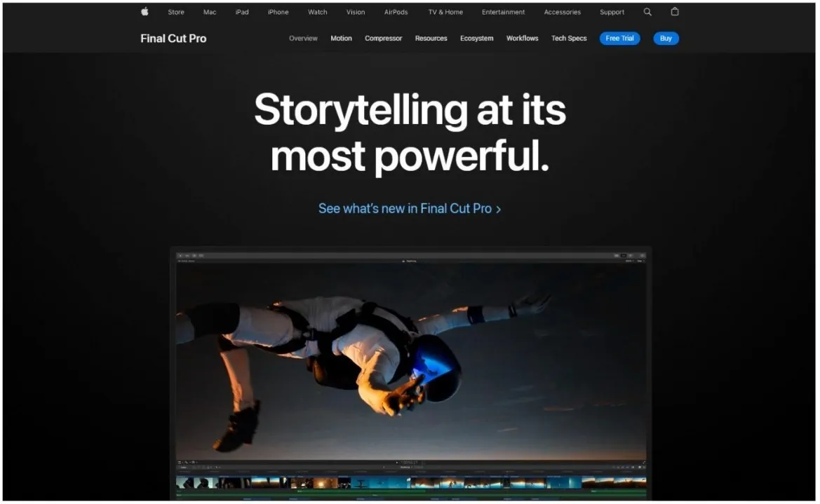
Task: Open the search icon in the navigation bar
Action: (x=647, y=11)
